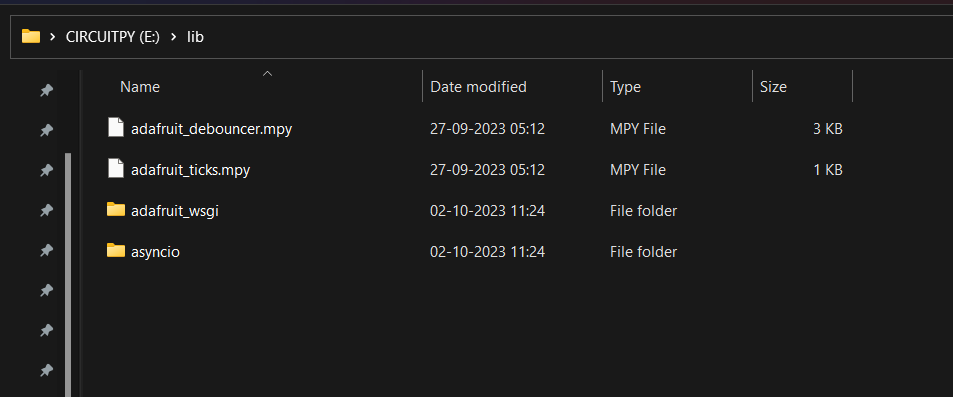Select the adafruit_debouncer.mpy file name
The width and height of the screenshot is (953, 397).
point(212,129)
